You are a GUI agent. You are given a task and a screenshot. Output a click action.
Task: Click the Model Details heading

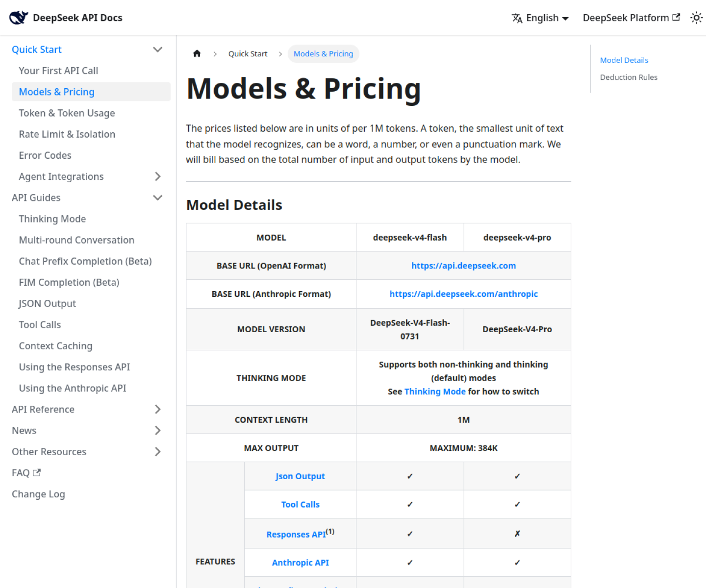pos(234,205)
